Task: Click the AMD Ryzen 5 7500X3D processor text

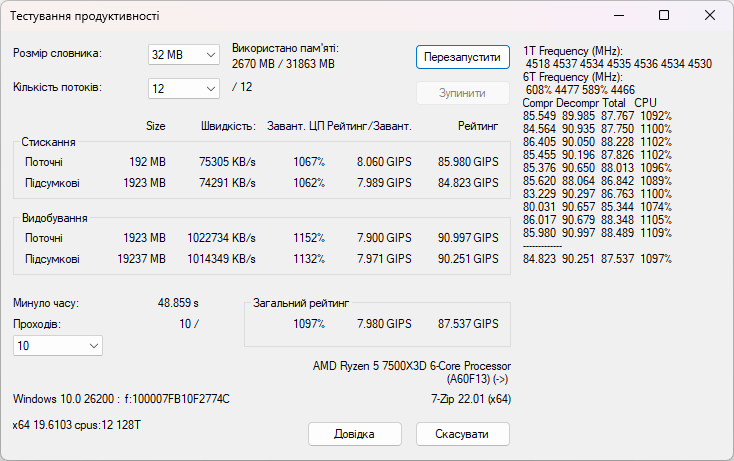Action: [412, 366]
